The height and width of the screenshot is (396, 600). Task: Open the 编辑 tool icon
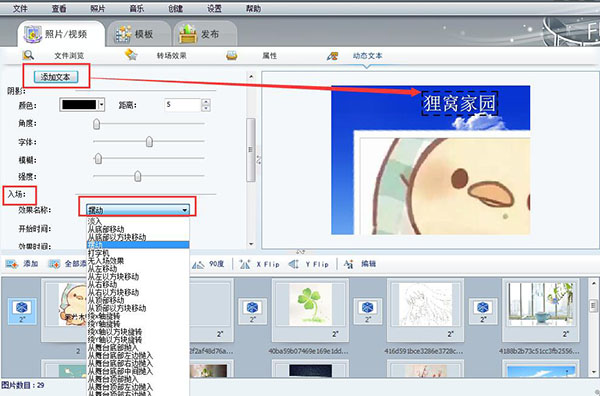348,264
